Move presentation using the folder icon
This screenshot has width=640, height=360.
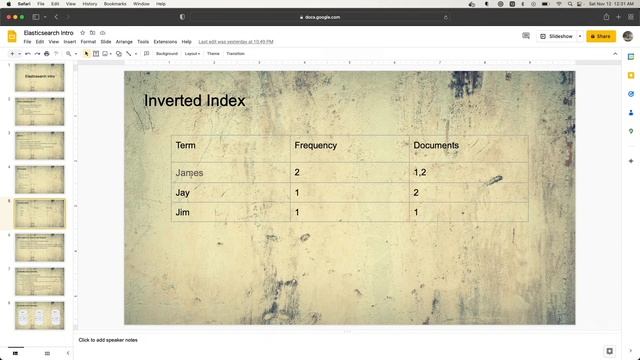click(x=93, y=33)
